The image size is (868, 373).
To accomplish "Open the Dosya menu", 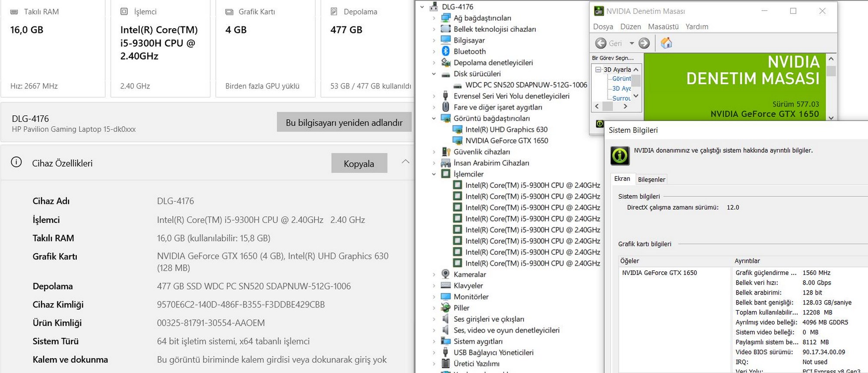I will coord(603,26).
